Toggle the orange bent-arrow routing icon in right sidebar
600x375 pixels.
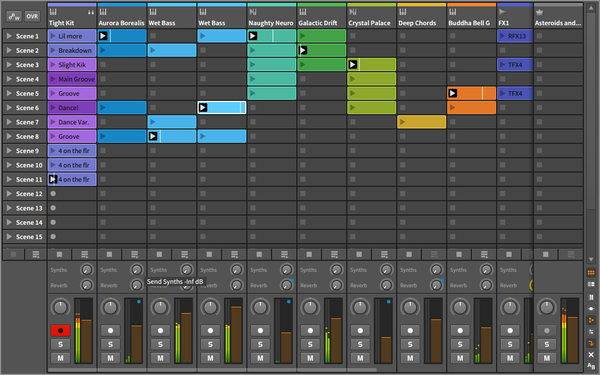click(x=591, y=343)
